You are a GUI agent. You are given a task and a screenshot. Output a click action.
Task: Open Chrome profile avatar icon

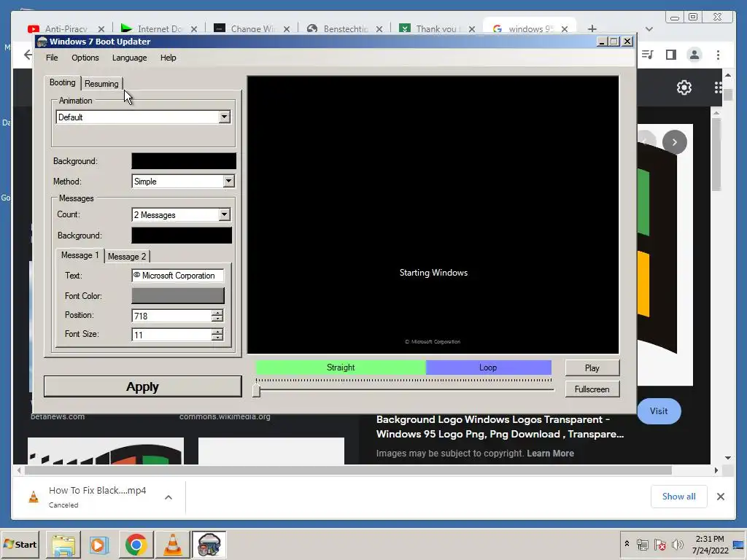click(694, 55)
